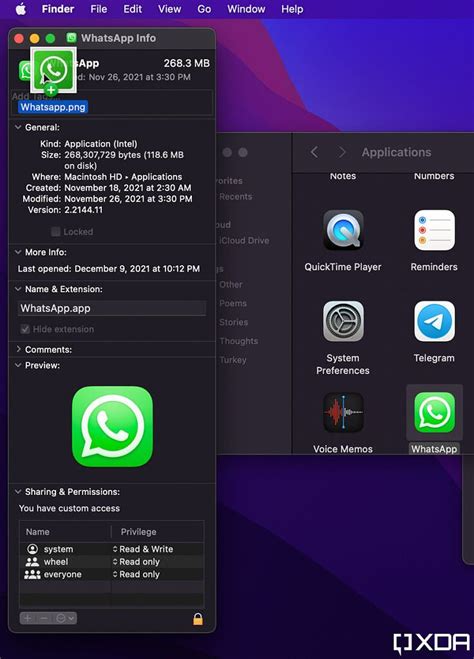Open the permissions action menu button
The image size is (474, 659).
tap(65, 618)
